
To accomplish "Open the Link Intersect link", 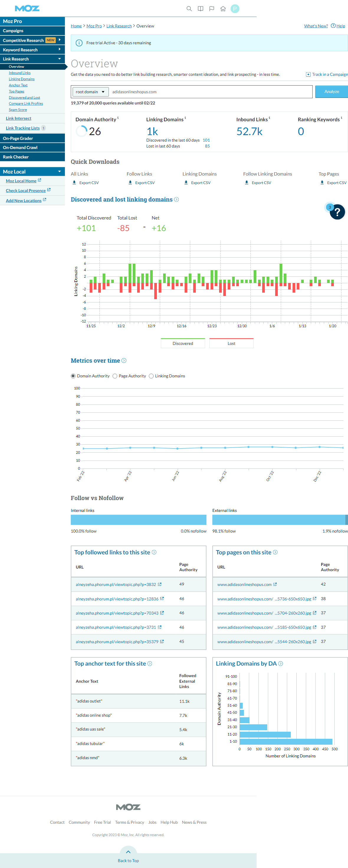I will [x=19, y=118].
